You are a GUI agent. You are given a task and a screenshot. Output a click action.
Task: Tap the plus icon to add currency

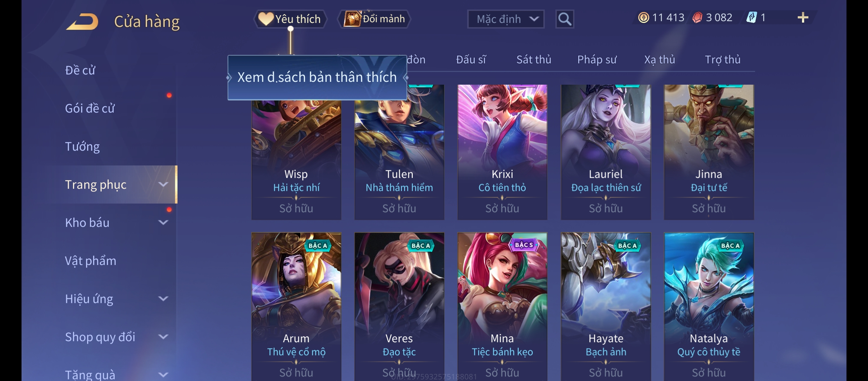click(803, 18)
